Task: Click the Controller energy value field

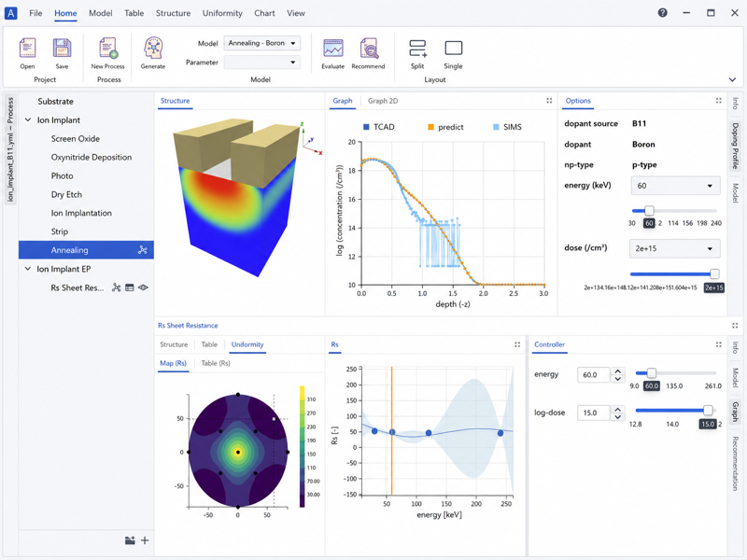Action: point(593,375)
